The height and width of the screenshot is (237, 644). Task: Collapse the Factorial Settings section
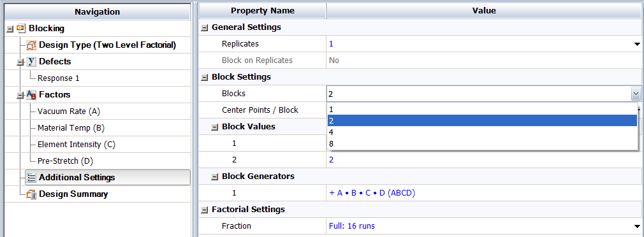(204, 210)
